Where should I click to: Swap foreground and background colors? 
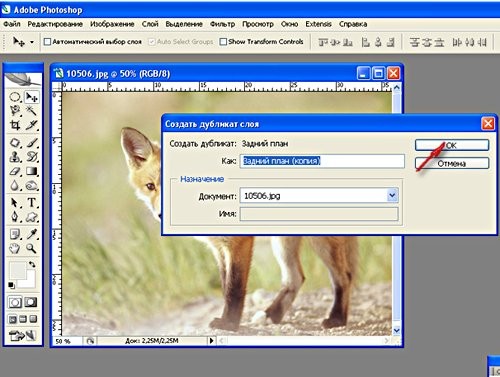point(32,264)
